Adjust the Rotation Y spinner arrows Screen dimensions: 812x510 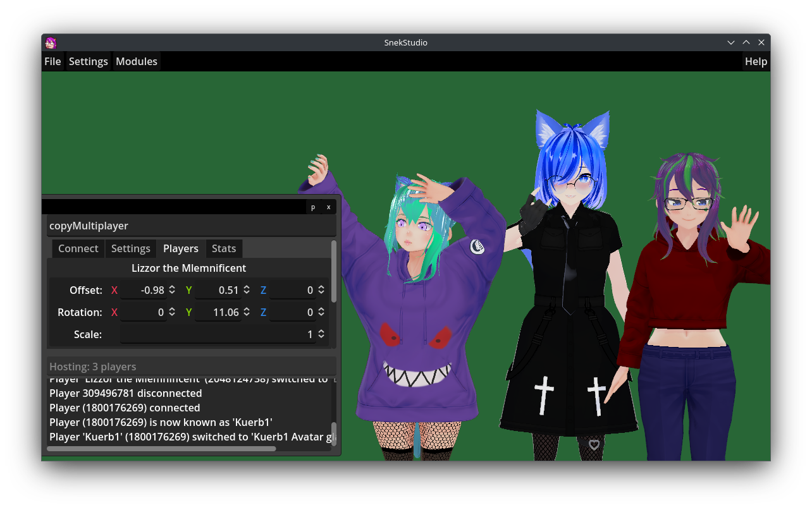coord(247,312)
